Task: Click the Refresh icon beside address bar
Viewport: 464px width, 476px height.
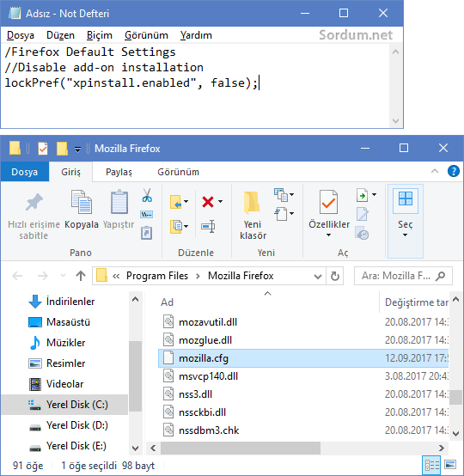Action: click(334, 276)
